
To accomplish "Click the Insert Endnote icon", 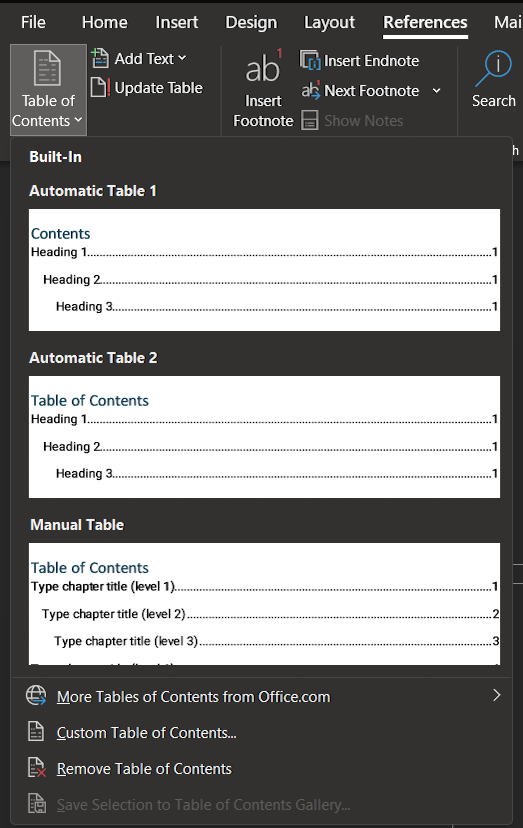I will tap(310, 60).
